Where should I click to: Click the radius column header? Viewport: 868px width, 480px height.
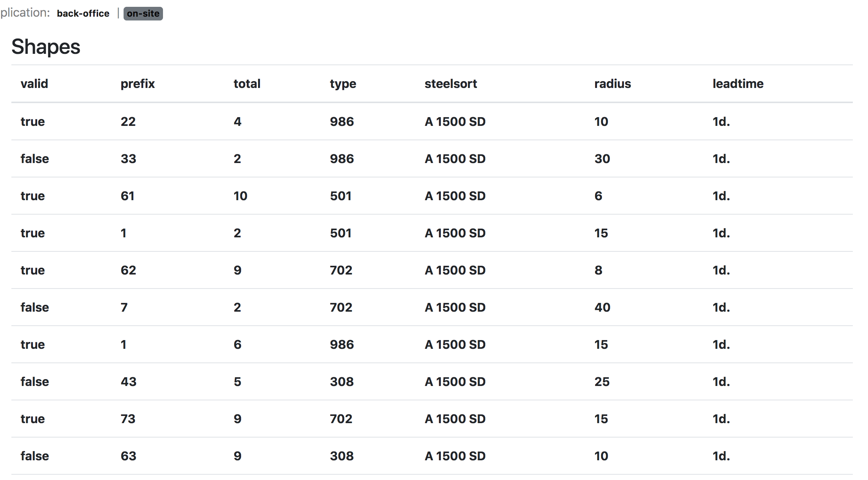[x=612, y=84]
